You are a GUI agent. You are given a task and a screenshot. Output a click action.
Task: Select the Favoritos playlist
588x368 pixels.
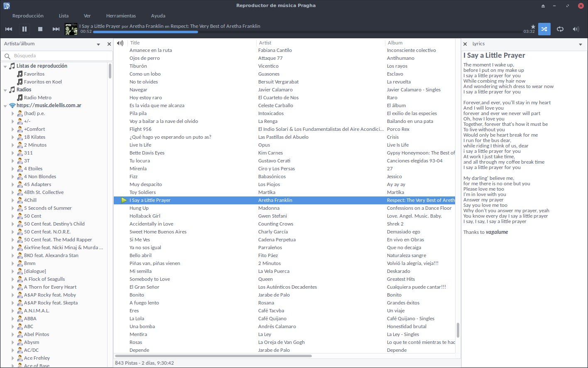tap(34, 74)
